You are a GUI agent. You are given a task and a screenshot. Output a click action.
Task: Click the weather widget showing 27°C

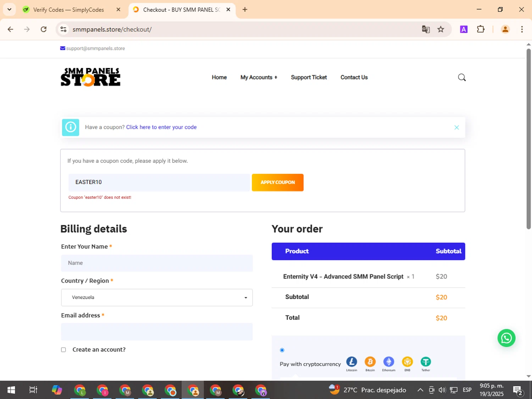367,390
